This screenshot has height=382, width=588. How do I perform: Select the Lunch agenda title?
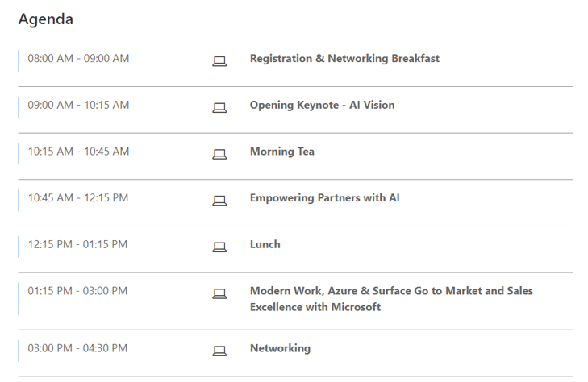coord(265,244)
